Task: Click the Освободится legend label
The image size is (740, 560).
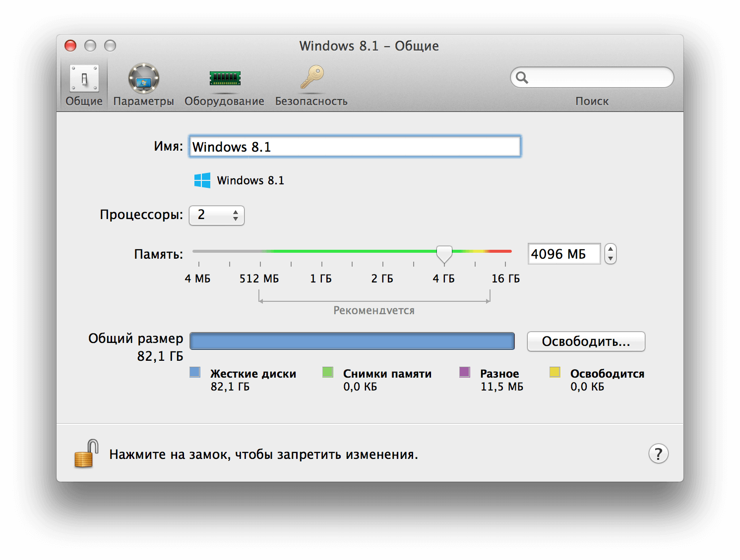Action: pyautogui.click(x=607, y=374)
